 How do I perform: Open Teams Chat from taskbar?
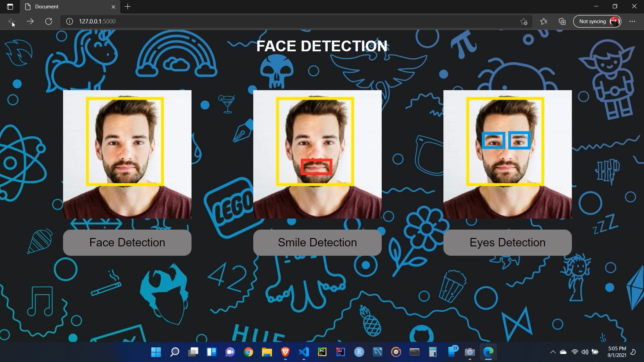(x=230, y=352)
